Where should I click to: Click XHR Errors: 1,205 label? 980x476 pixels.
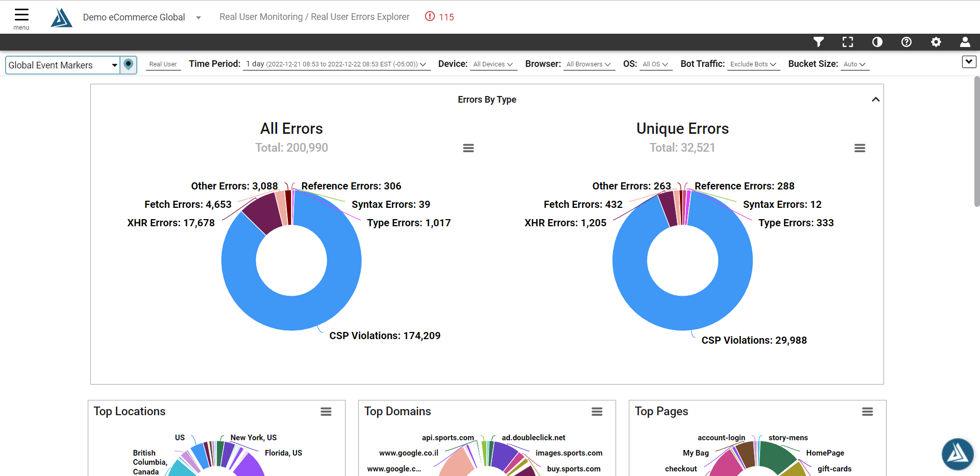pyautogui.click(x=566, y=223)
